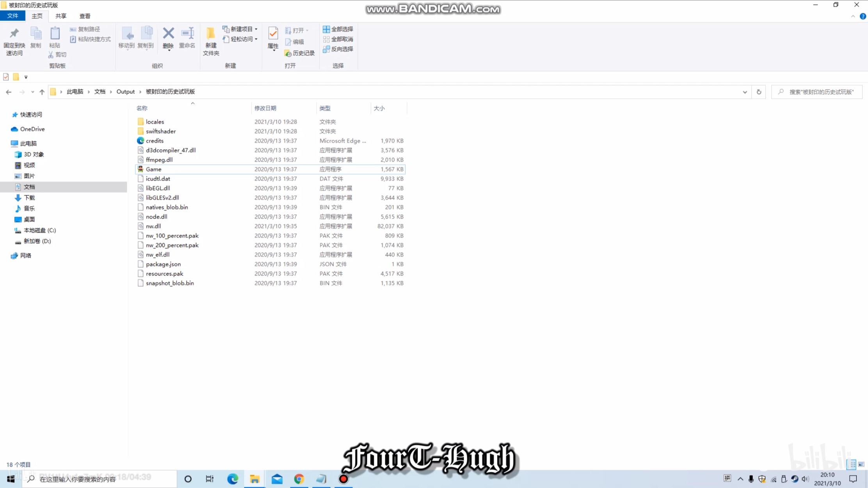Select Local Disk (C:) in the sidebar
The width and height of the screenshot is (868, 488).
35,231
